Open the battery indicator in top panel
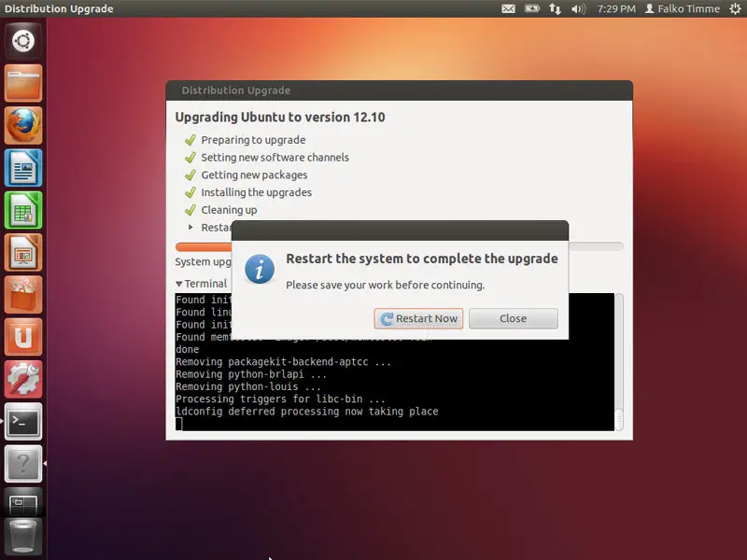 coord(532,8)
